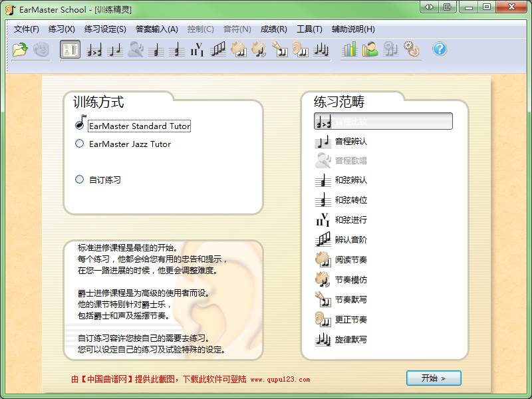Select EarMaster Standard Tutor option
The width and height of the screenshot is (532, 399).
(x=139, y=126)
